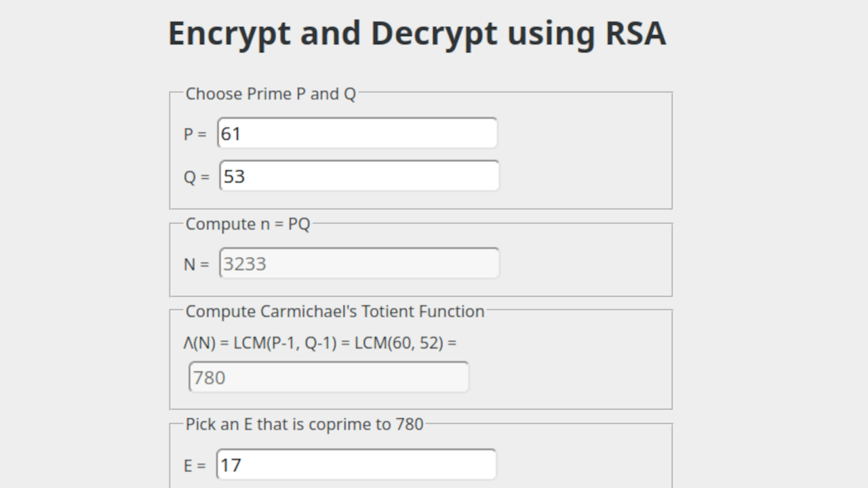Screen dimensions: 868x488
Task: Click the "P =" label
Action: coord(195,134)
